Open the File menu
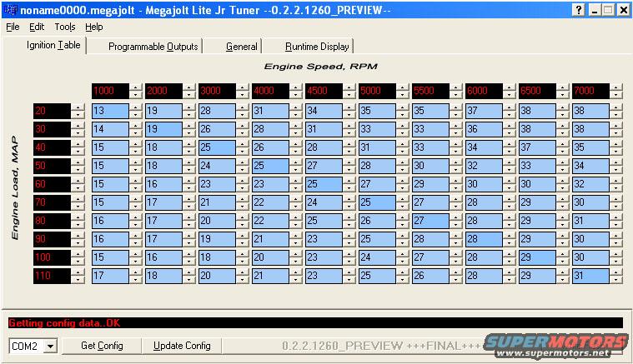This screenshot has height=364, width=633. pyautogui.click(x=13, y=27)
